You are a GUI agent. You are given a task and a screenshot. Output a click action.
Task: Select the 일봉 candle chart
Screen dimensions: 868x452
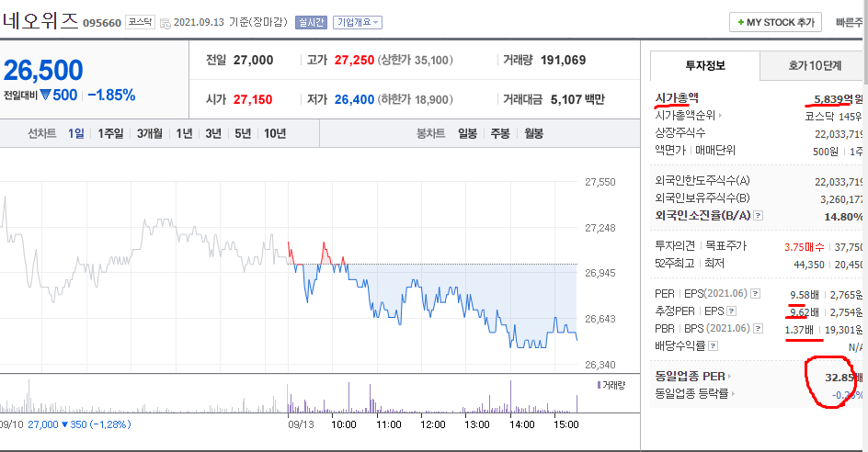coord(467,133)
